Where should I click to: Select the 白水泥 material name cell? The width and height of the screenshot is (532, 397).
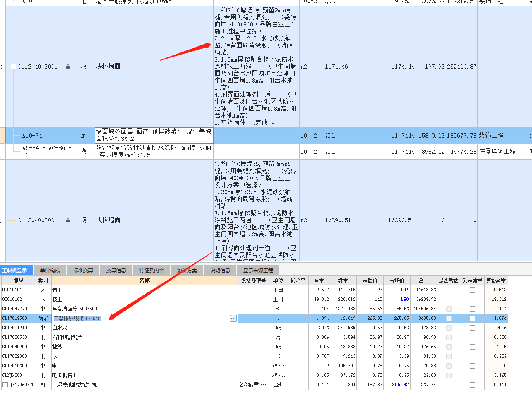click(x=145, y=328)
